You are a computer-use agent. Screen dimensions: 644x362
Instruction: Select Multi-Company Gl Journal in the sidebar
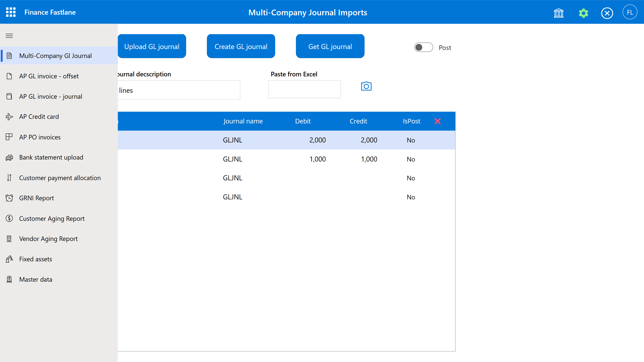pos(56,56)
